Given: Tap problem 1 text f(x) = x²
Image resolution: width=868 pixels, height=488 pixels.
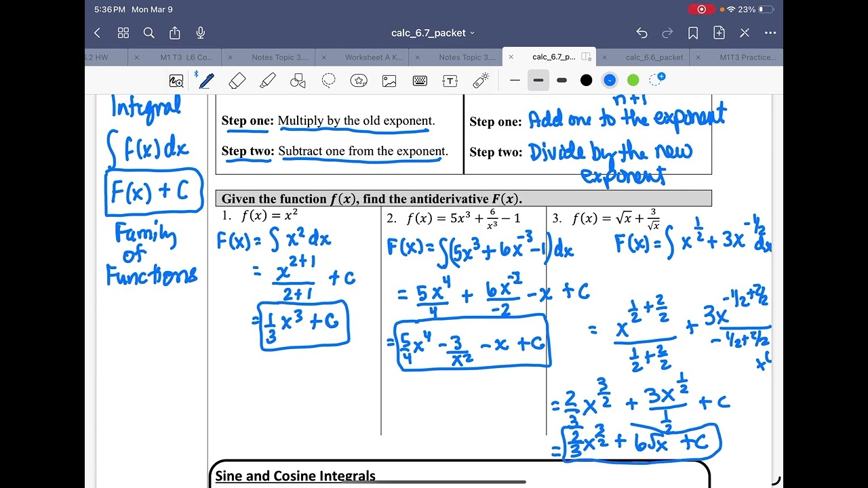Looking at the screenshot, I should click(269, 217).
